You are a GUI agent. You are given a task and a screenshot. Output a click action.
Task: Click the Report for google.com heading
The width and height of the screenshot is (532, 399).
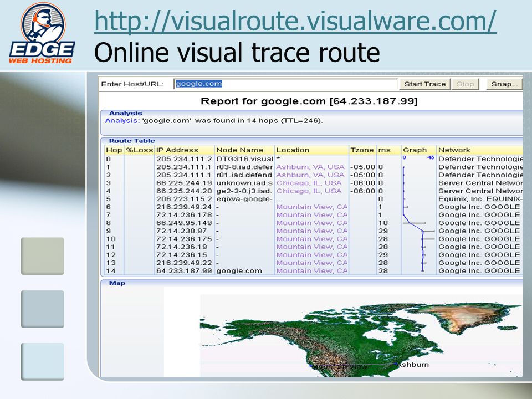point(309,101)
